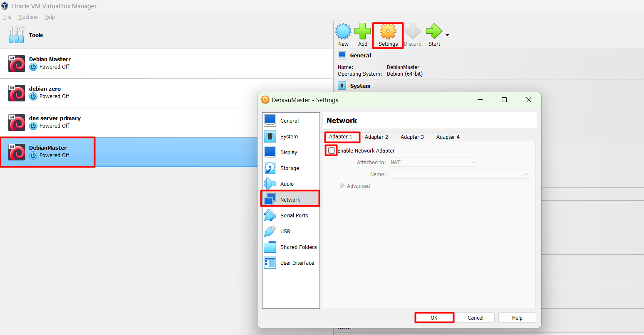Screen dimensions: 644x335
Task: Click the 'Network' page heading
Action: click(342, 121)
